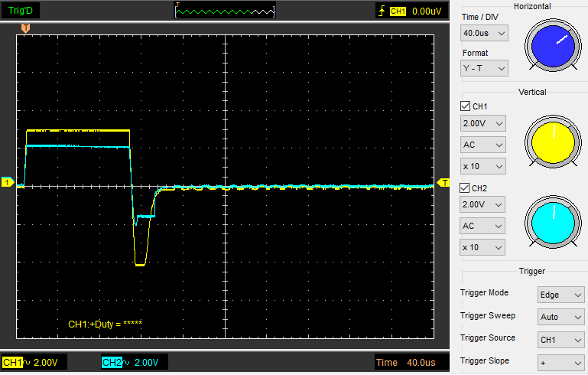Click the yellow CH1 vertical knob

(x=551, y=142)
